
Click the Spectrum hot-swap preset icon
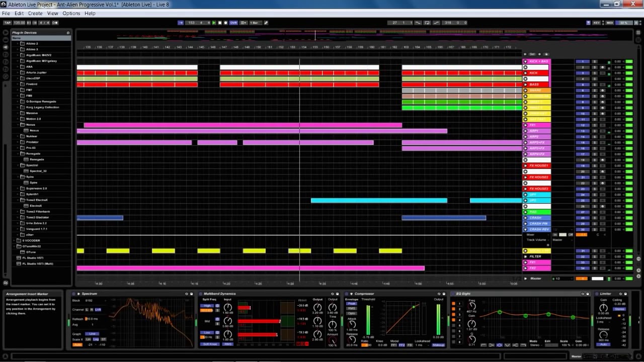tap(187, 294)
